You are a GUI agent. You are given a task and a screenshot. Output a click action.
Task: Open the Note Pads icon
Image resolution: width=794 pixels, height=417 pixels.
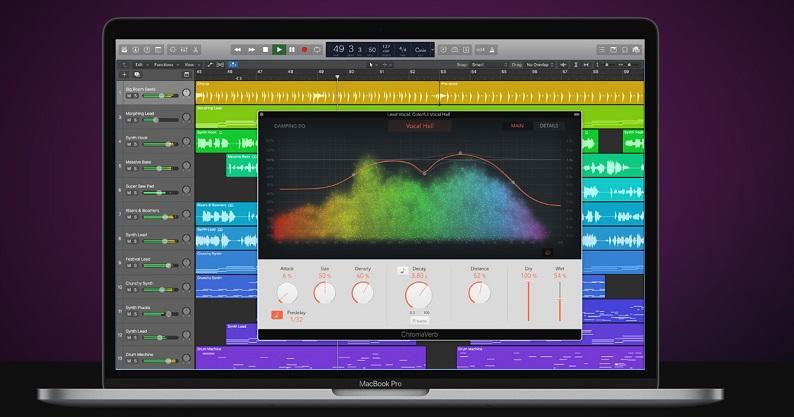[x=613, y=50]
